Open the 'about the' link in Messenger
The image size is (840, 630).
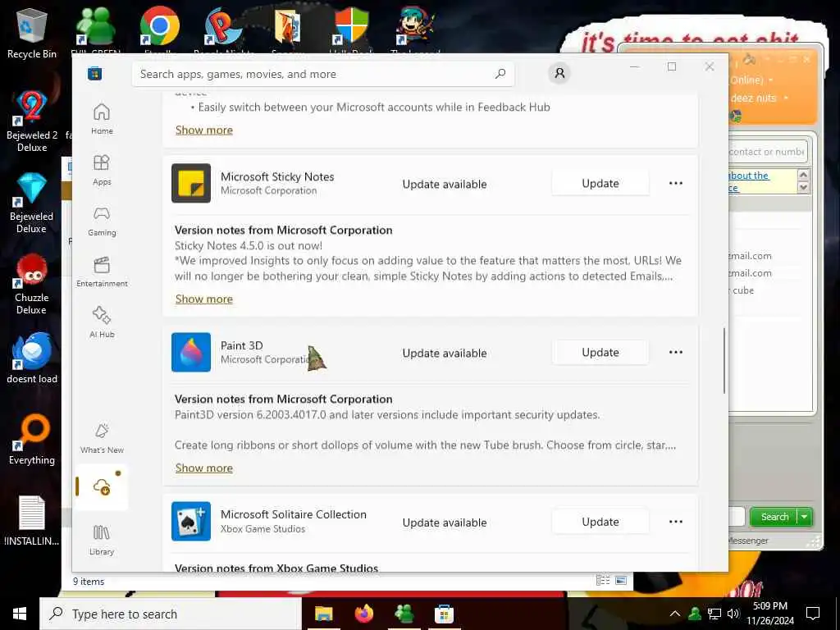[749, 176]
